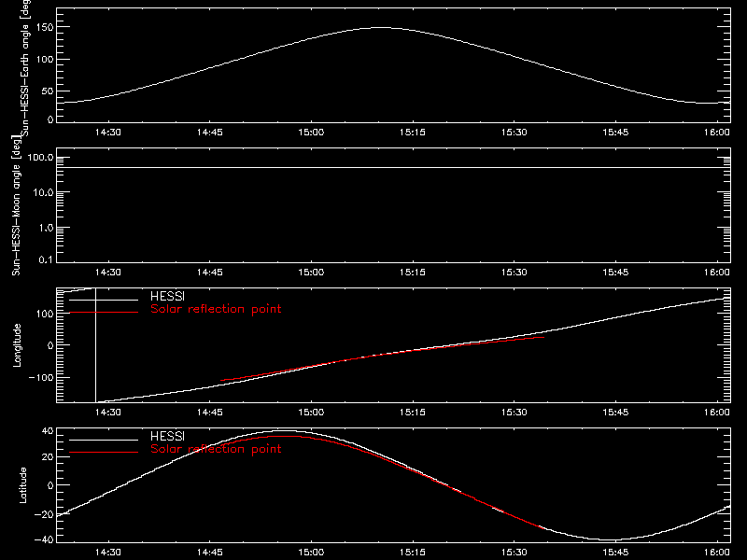Click "15:45" under the Longitude plot

(615, 413)
